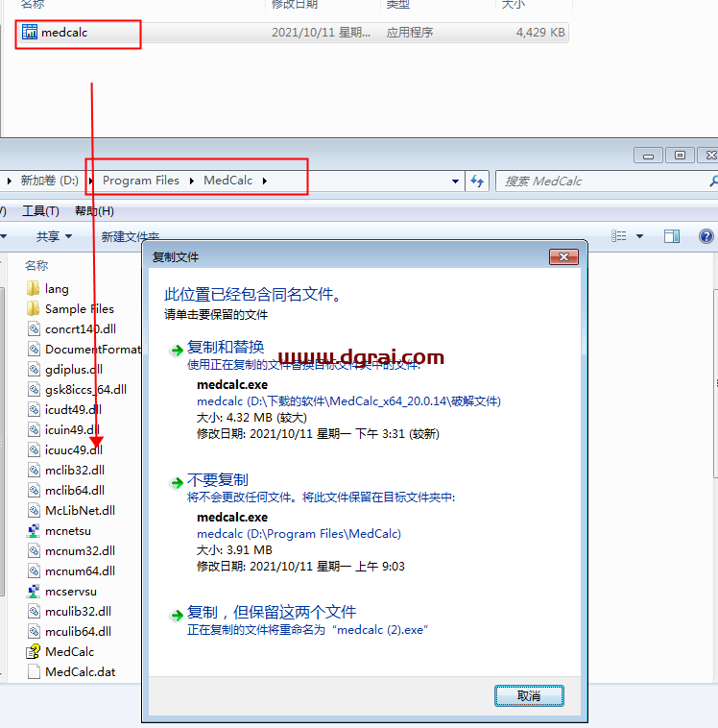The image size is (718, 728).
Task: Select MedCalc.dat file
Action: coord(71,672)
